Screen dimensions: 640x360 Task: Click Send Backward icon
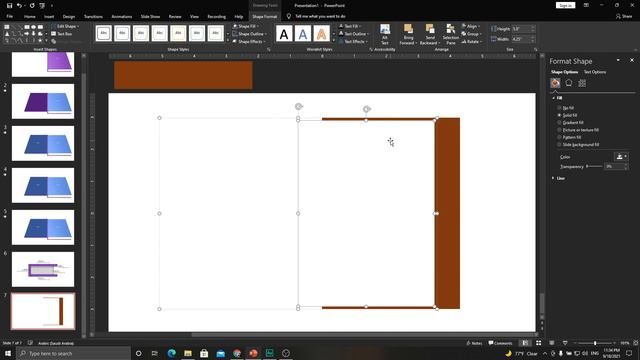click(430, 34)
